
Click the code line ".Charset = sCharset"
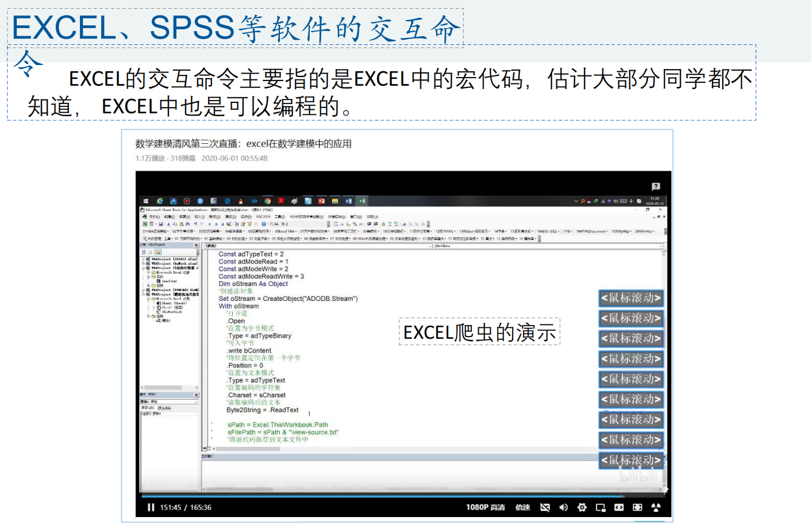pyautogui.click(x=256, y=396)
